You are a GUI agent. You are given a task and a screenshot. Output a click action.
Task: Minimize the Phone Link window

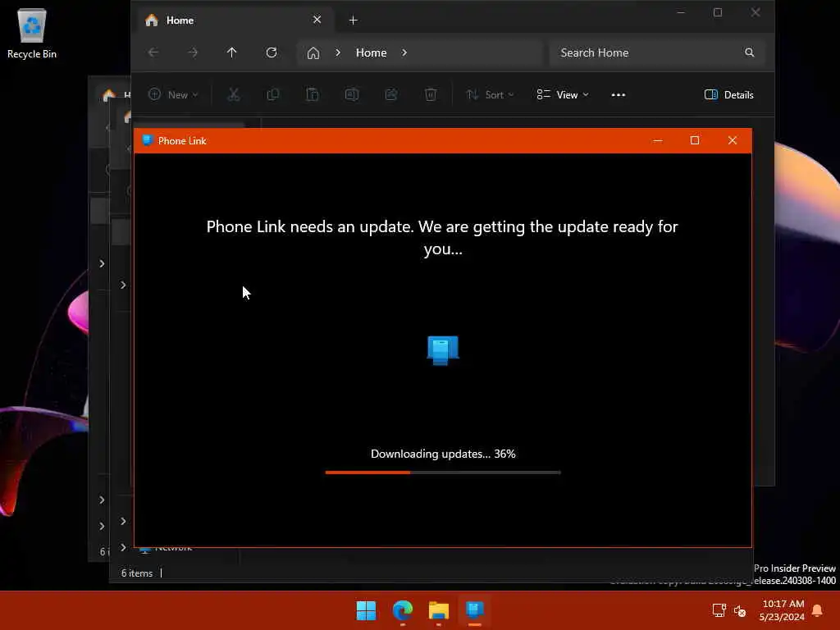point(658,140)
